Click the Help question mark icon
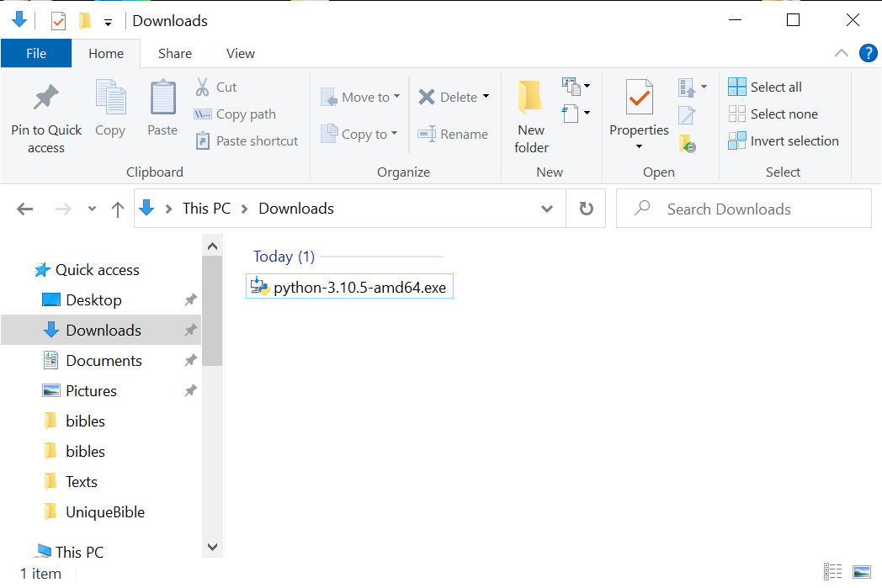The width and height of the screenshot is (882, 588). 868,53
